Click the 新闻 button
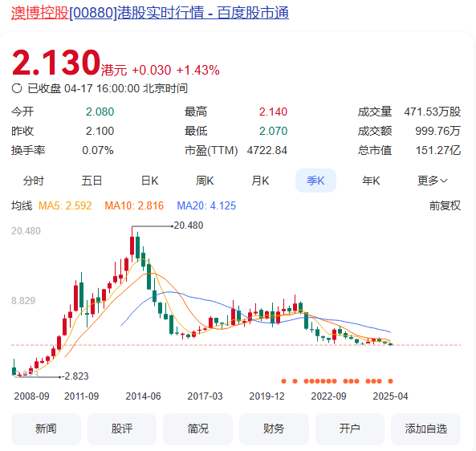The width and height of the screenshot is (476, 451). 46,429
